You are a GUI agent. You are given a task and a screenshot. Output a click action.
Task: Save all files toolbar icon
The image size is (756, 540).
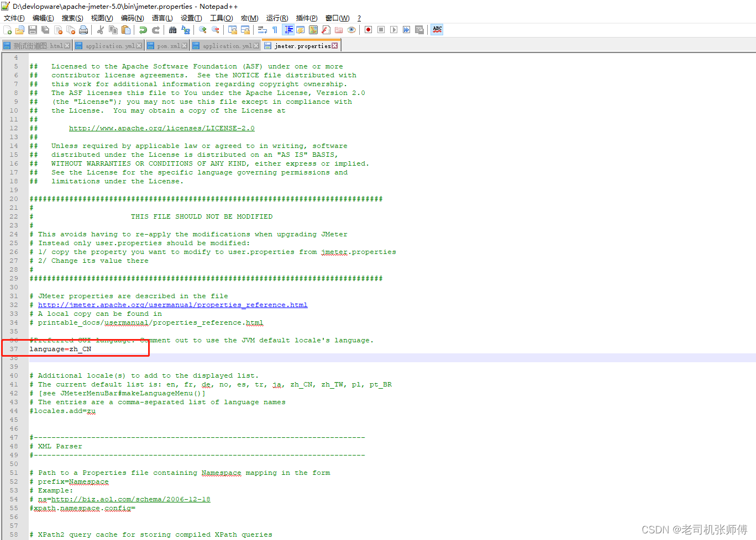(45, 30)
